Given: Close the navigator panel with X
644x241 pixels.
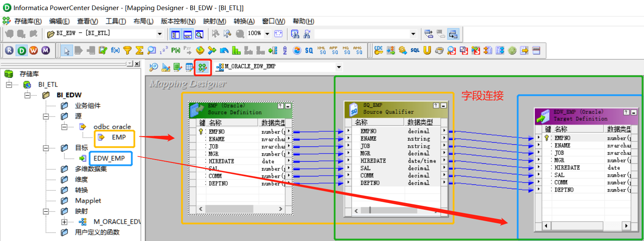Looking at the screenshot, I should (137, 63).
